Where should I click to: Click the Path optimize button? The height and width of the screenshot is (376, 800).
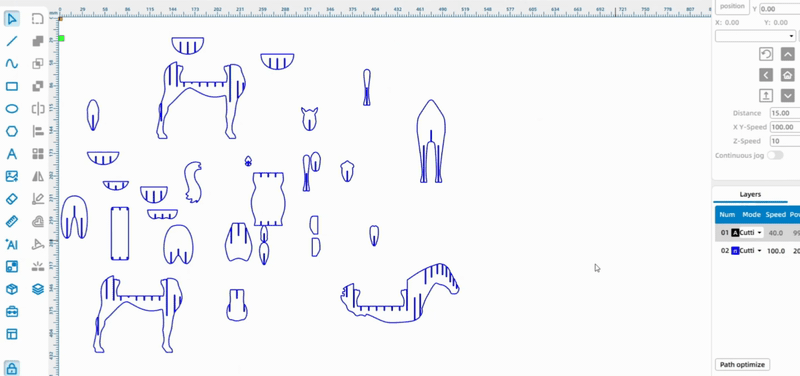[x=742, y=364]
